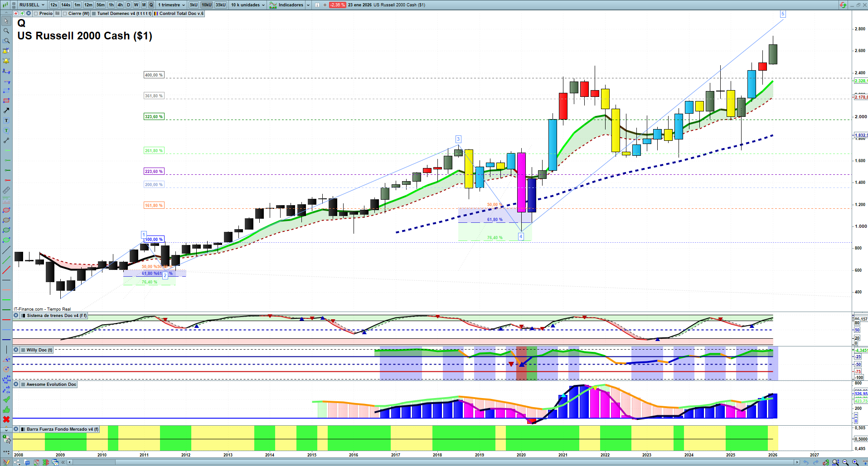This screenshot has width=868, height=466.
Task: Select the D daily timeframe
Action: 129,5
